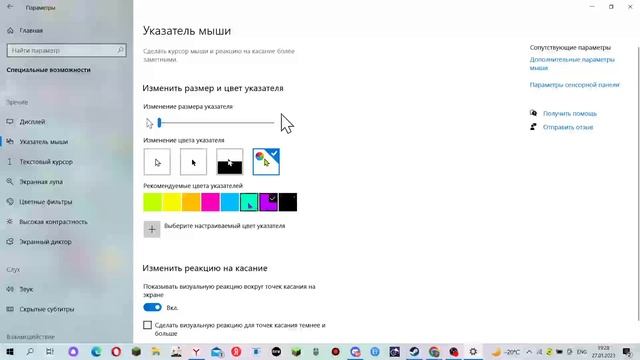
Task: Open File Explorer from the taskbar
Action: tap(156, 351)
